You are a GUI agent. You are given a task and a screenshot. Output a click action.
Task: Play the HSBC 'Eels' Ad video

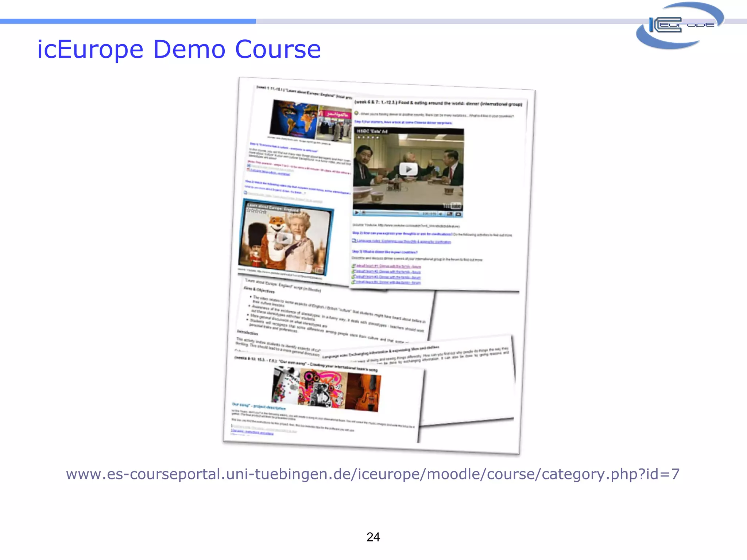[x=409, y=169]
